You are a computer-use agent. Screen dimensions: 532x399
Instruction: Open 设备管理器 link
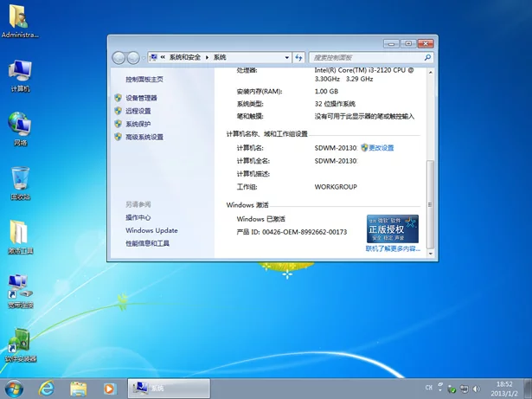(x=141, y=98)
